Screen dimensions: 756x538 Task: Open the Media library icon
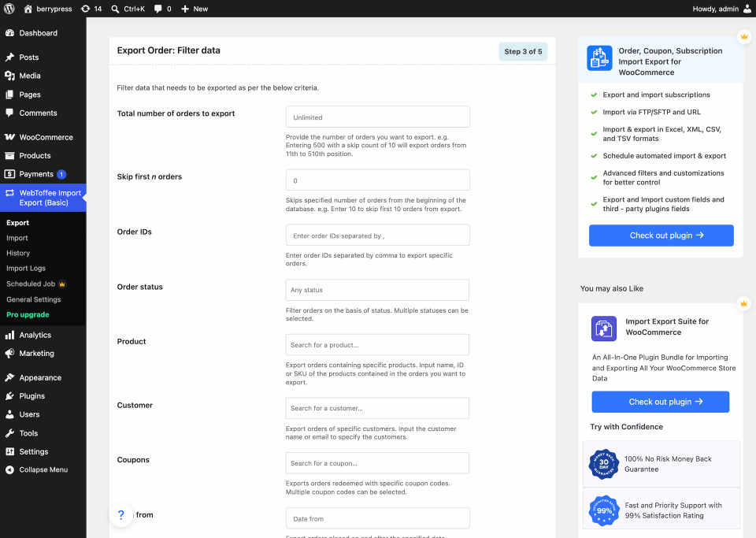point(9,76)
